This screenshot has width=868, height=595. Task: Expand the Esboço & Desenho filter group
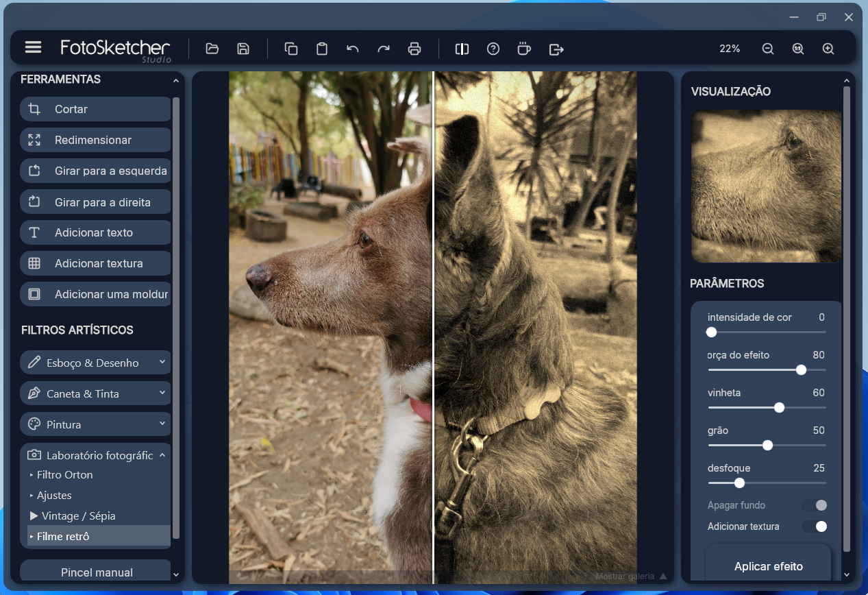coord(95,363)
